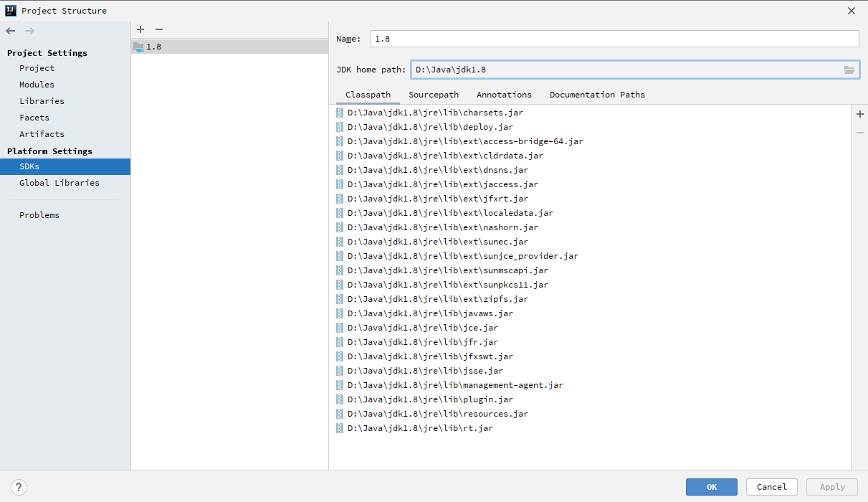This screenshot has height=502, width=868.
Task: Remove classpath entry with minus icon
Action: tap(860, 133)
